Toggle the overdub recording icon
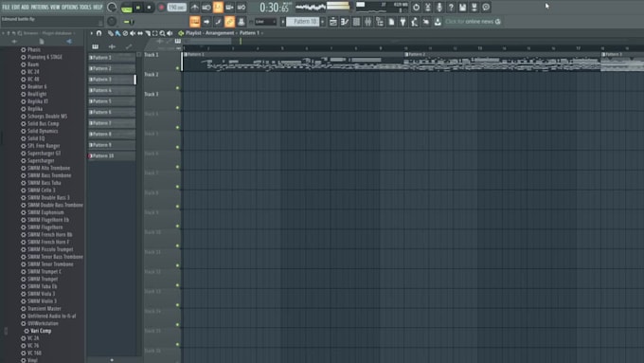 click(229, 8)
